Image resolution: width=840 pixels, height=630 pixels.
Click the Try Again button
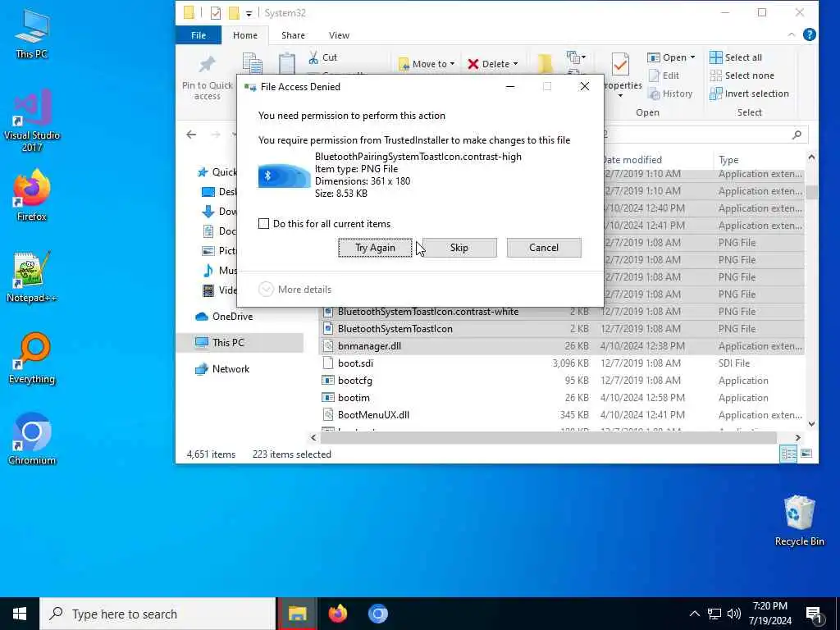coord(375,248)
